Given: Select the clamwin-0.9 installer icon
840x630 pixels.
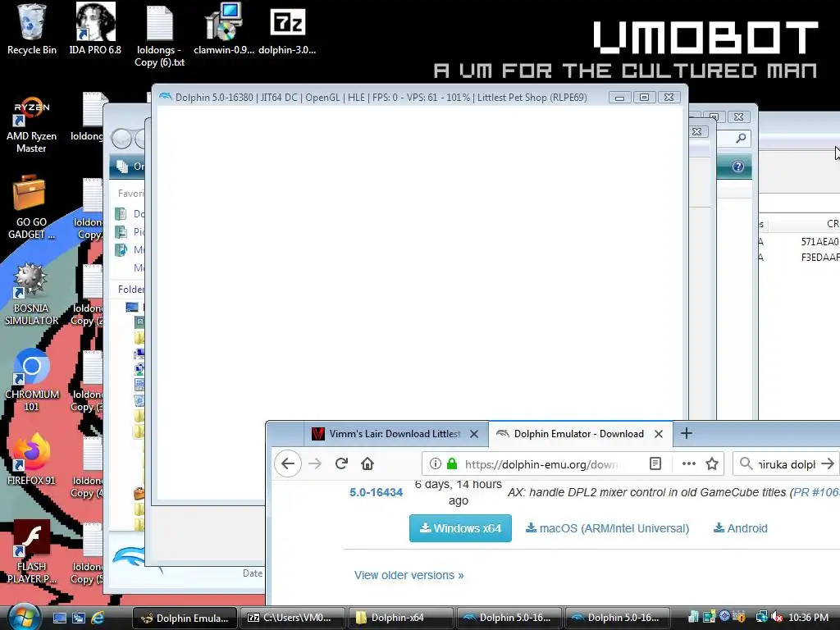Looking at the screenshot, I should [223, 30].
